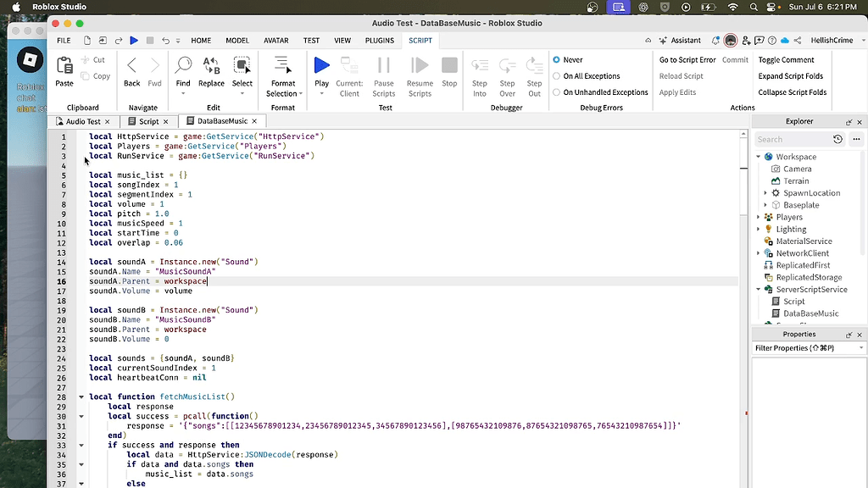Image resolution: width=868 pixels, height=488 pixels.
Task: Switch to the Audio Test tab
Action: click(x=83, y=121)
